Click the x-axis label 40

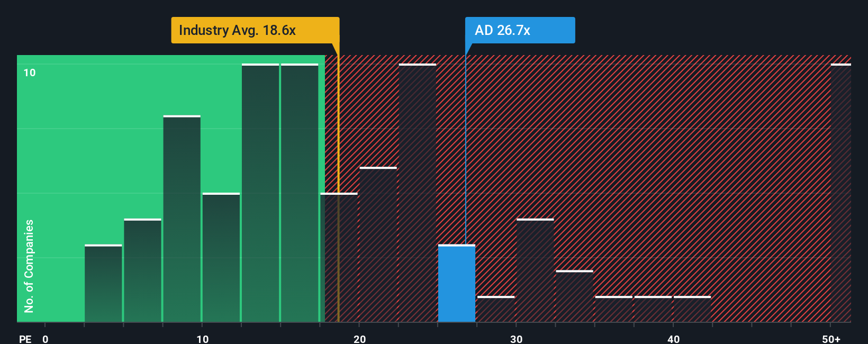tap(673, 339)
